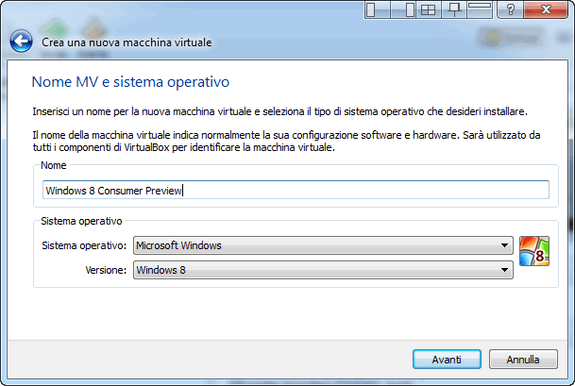Open the Versione dropdown showing Windows 8

click(323, 270)
